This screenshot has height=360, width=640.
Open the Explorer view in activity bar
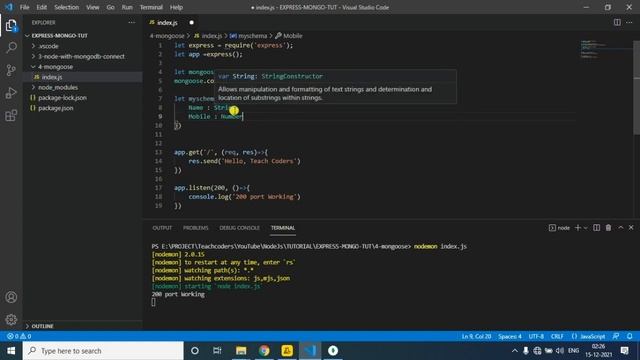point(11,26)
